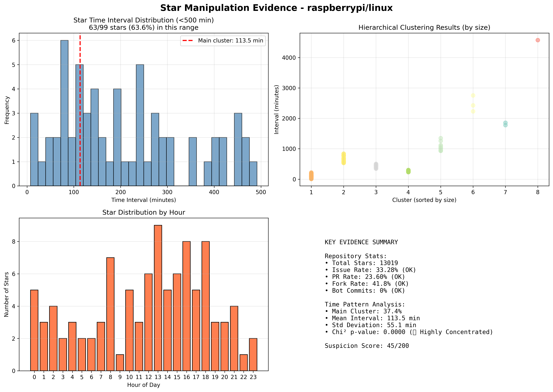Click the '63/99 stars (63.6%) in this range' subtitle
The width and height of the screenshot is (553, 392).
144,27
